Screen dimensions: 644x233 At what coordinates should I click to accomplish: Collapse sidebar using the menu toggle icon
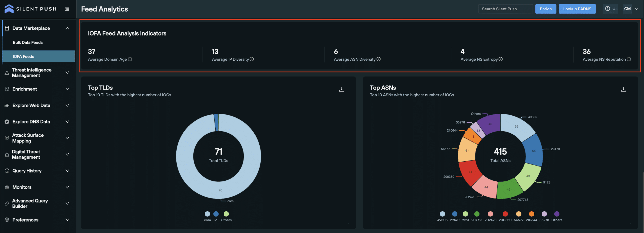click(67, 9)
